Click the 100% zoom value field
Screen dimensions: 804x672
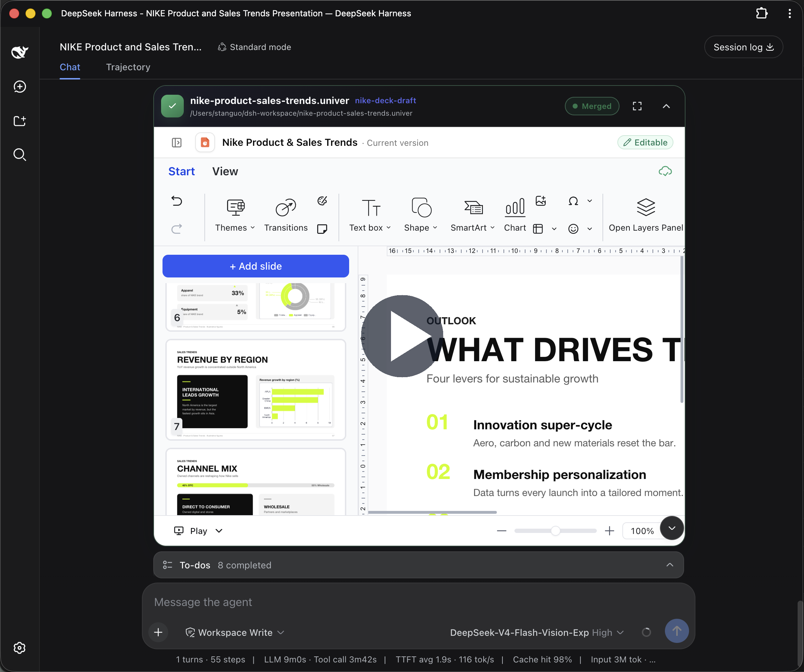click(x=642, y=531)
